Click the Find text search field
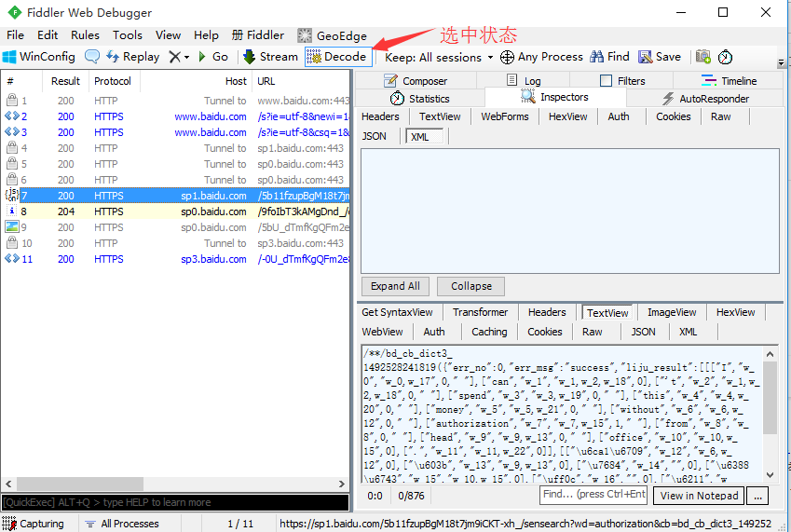The width and height of the screenshot is (791, 532). point(593,494)
